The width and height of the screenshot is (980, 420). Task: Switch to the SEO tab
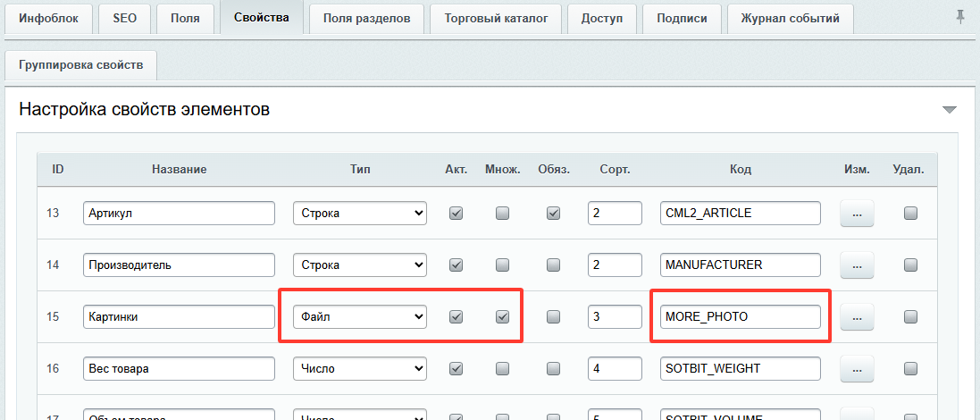click(124, 19)
